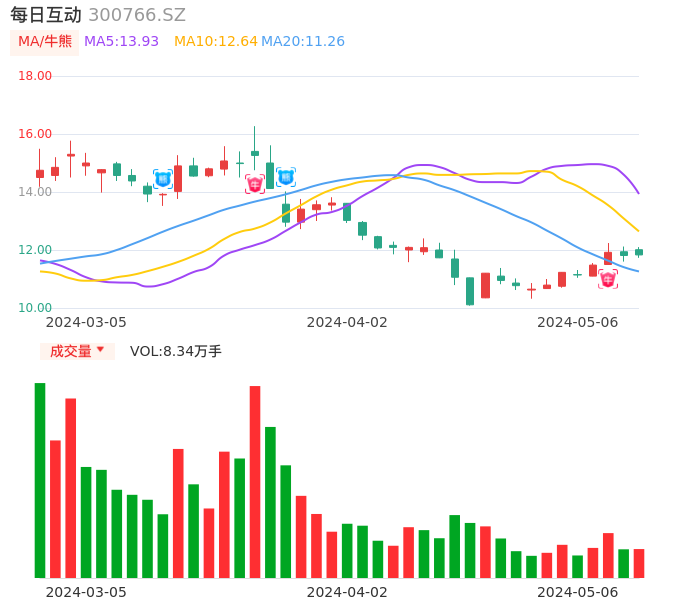This screenshot has height=606, width=686.
Task: Click the 每日互动 stock name title
Action: [46, 15]
